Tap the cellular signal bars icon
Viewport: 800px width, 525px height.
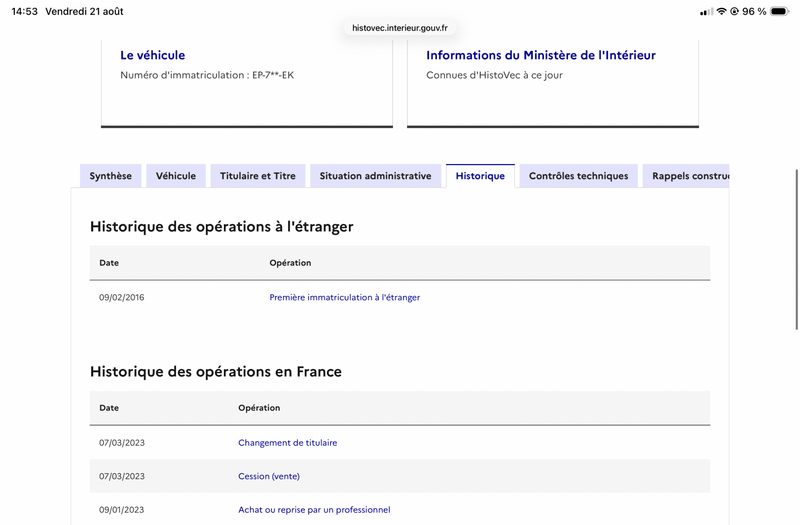(x=707, y=11)
